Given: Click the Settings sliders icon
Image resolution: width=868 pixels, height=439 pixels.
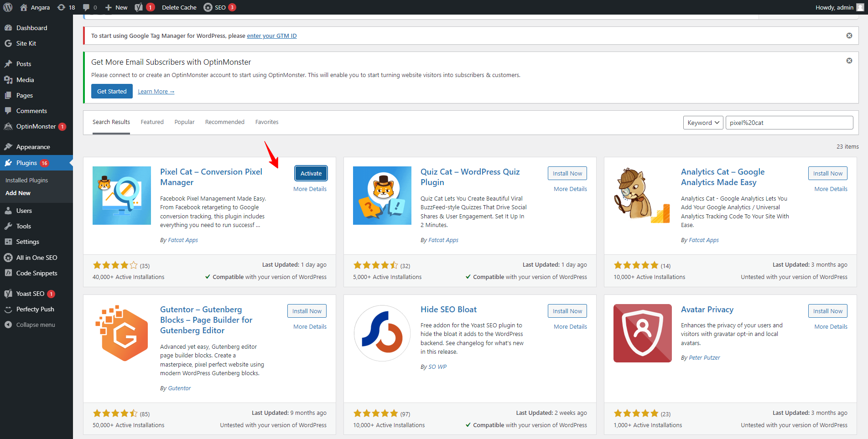Looking at the screenshot, I should point(8,242).
